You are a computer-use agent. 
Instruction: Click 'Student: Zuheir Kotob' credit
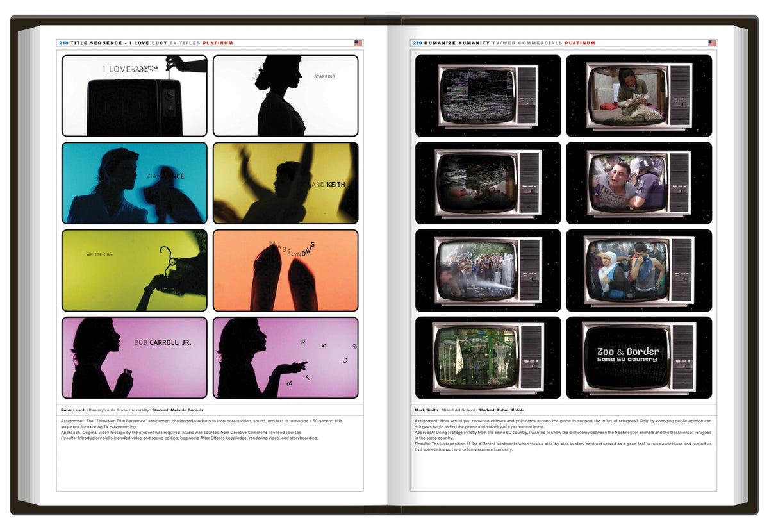click(x=500, y=410)
